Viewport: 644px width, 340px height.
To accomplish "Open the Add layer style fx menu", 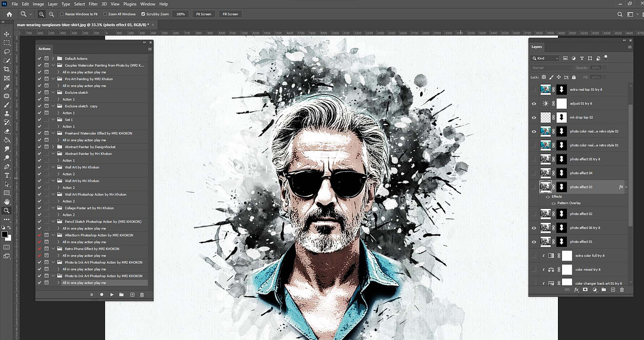I will [576, 289].
